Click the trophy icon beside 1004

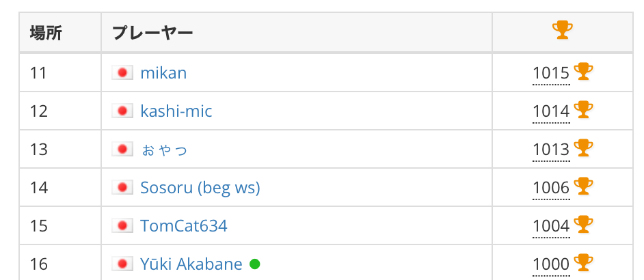(583, 224)
